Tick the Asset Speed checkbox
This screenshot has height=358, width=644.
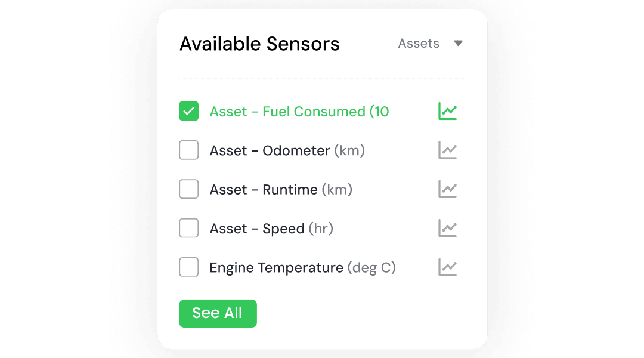click(x=189, y=228)
